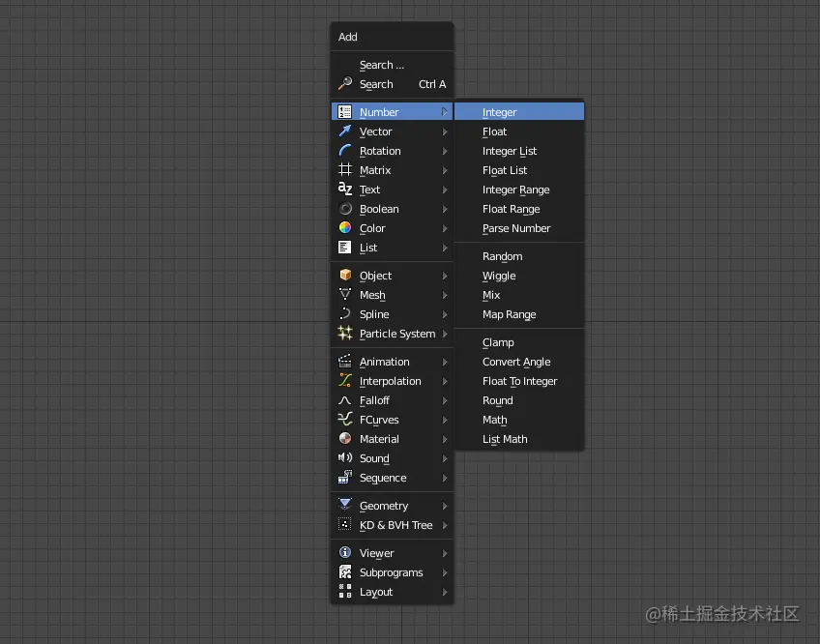Click the Subprograms icon

click(344, 571)
